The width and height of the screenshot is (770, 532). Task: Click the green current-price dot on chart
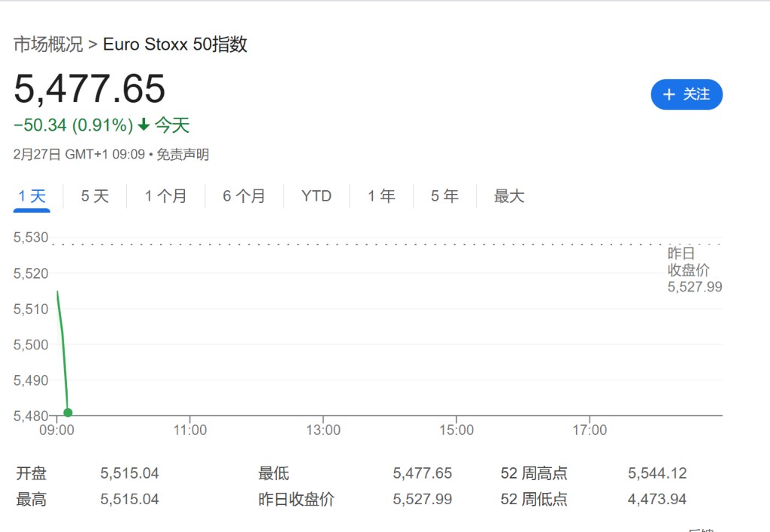coord(68,413)
